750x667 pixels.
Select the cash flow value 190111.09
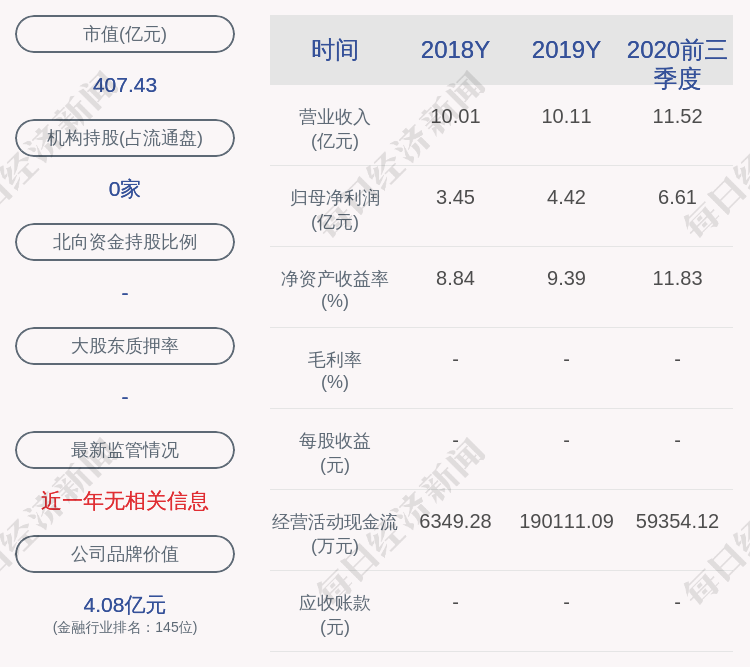coord(566,522)
